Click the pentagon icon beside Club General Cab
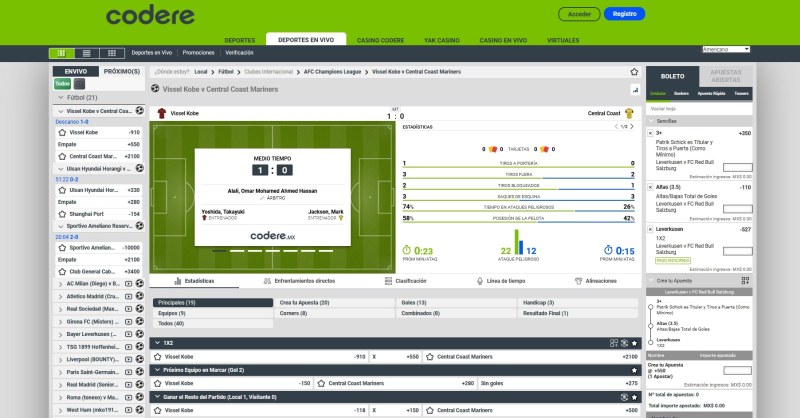 (62, 272)
